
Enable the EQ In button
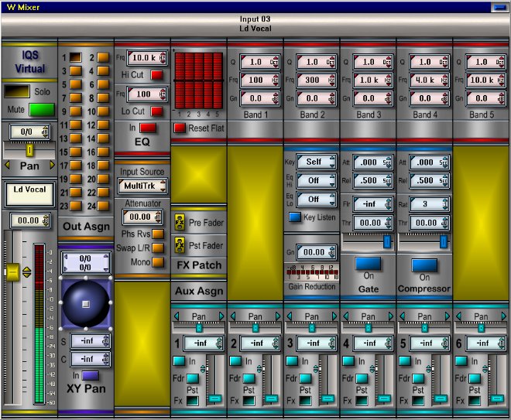148,128
